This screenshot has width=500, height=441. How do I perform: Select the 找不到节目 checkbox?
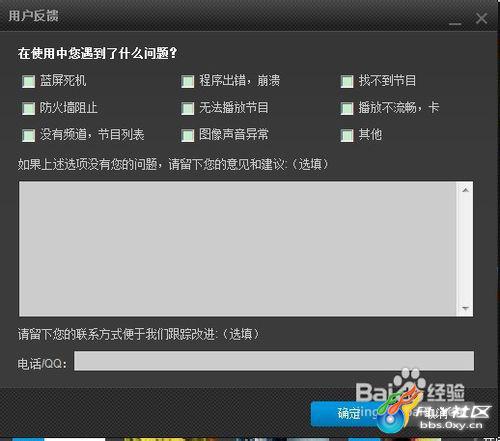pyautogui.click(x=347, y=81)
